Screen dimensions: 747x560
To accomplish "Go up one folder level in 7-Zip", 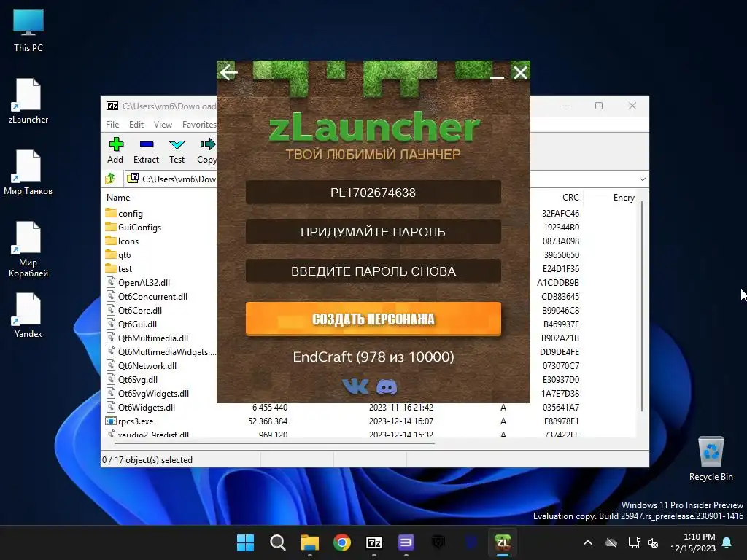I will pos(111,179).
